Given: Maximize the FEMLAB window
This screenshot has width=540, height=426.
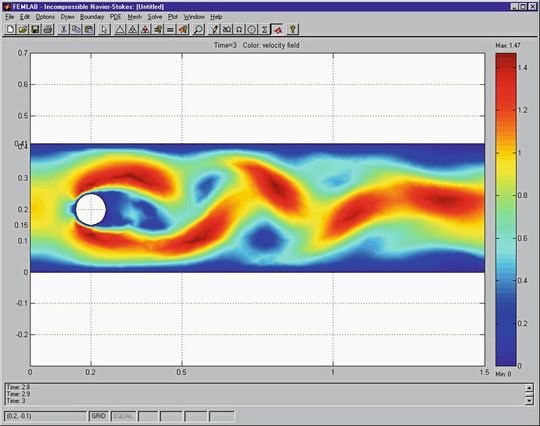Looking at the screenshot, I should click(523, 7).
